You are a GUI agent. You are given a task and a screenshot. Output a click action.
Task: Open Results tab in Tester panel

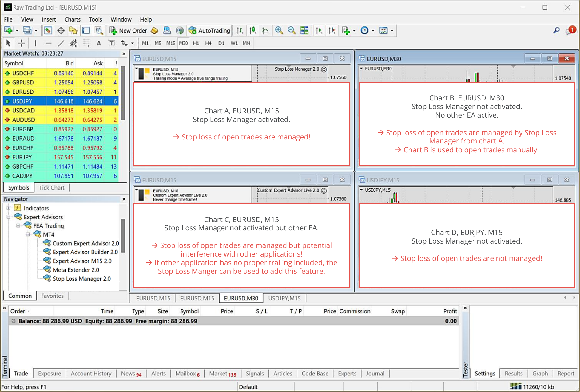(514, 374)
